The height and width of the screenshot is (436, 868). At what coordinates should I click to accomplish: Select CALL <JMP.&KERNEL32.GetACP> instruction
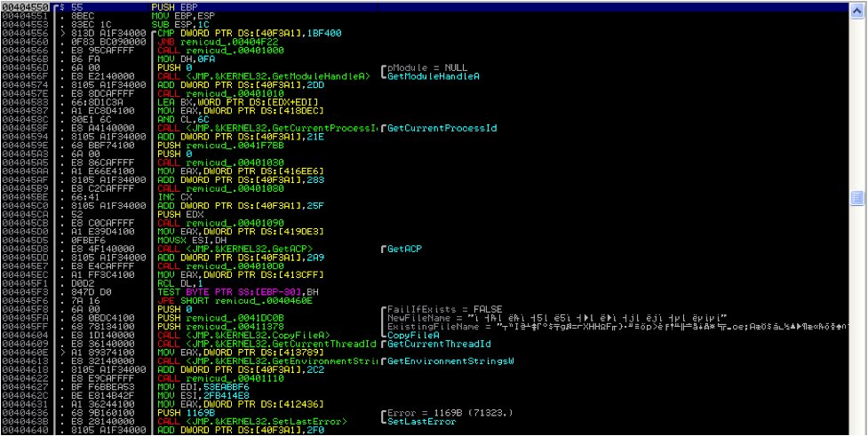(235, 249)
